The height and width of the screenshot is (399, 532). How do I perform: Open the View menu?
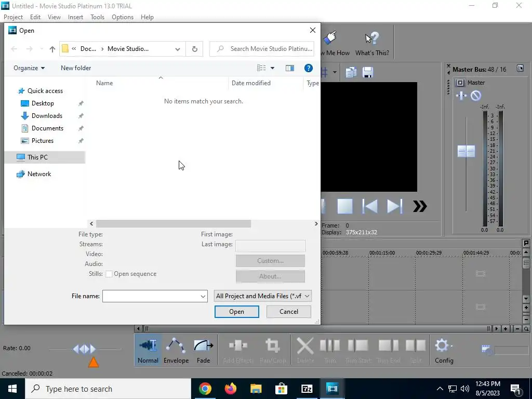54,17
